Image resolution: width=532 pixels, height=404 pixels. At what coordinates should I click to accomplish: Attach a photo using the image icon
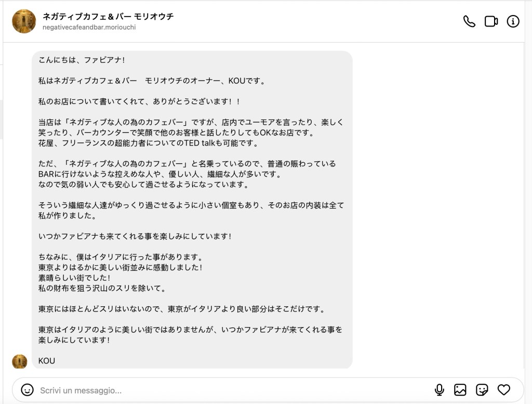[460, 389]
